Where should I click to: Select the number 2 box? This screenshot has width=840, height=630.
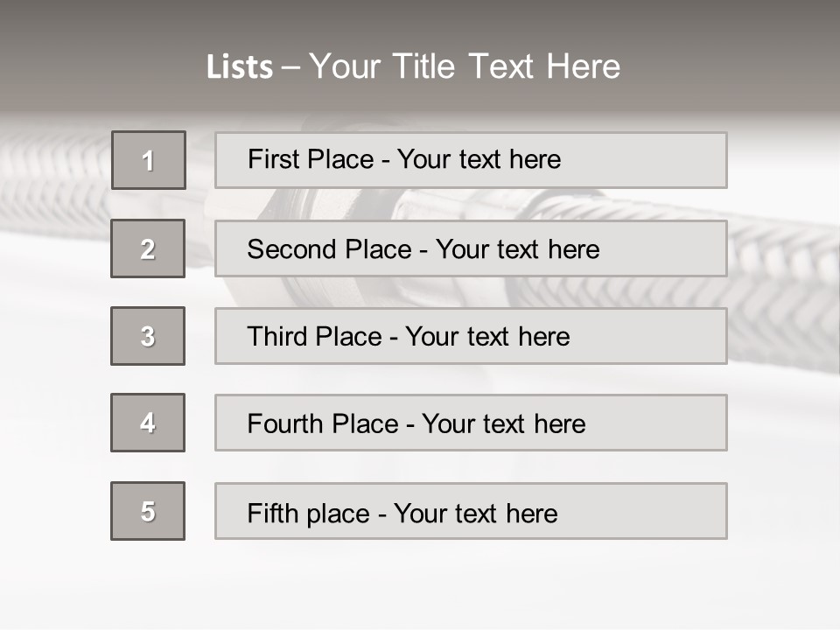point(148,248)
